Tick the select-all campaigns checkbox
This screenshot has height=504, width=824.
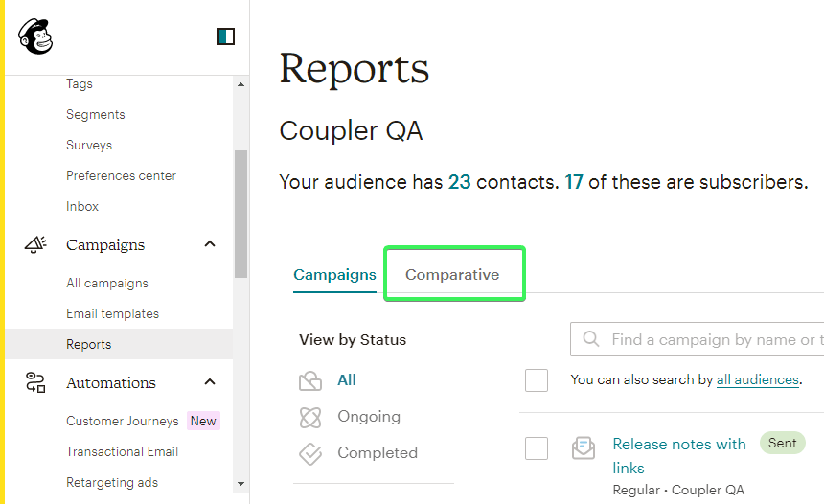537,380
